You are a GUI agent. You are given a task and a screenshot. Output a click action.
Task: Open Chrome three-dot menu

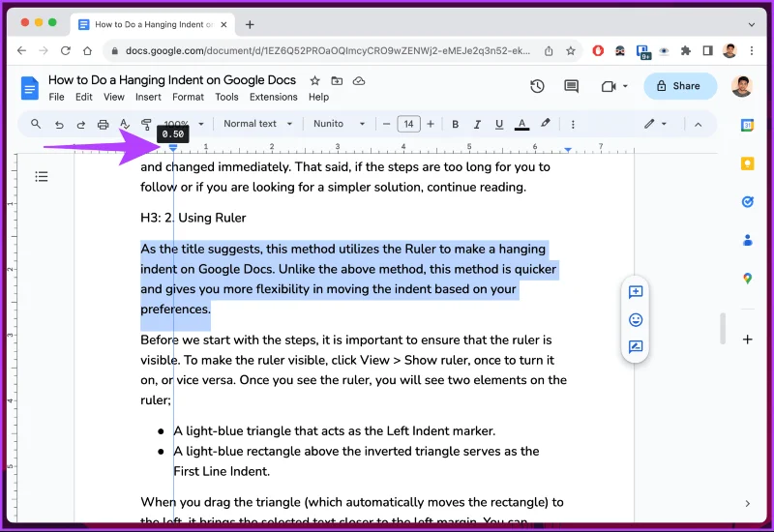coord(752,50)
